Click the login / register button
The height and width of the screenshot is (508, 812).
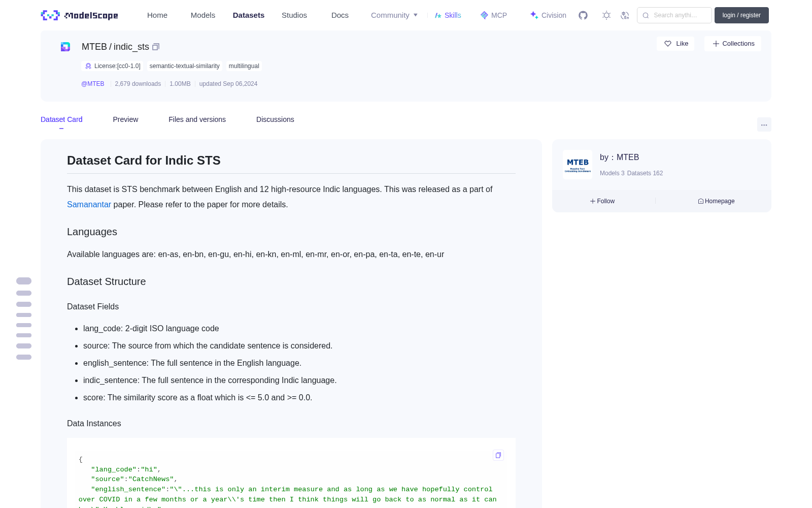pos(741,15)
